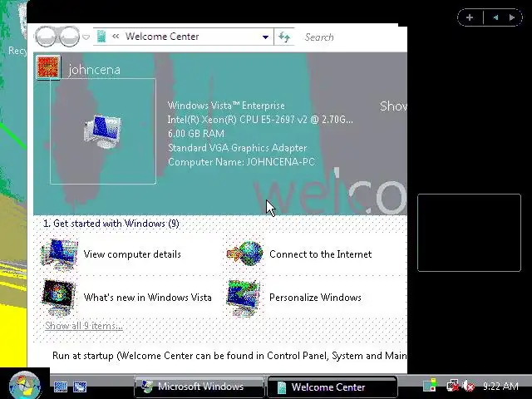Click Show all 9 items link
The height and width of the screenshot is (399, 532).
[84, 326]
